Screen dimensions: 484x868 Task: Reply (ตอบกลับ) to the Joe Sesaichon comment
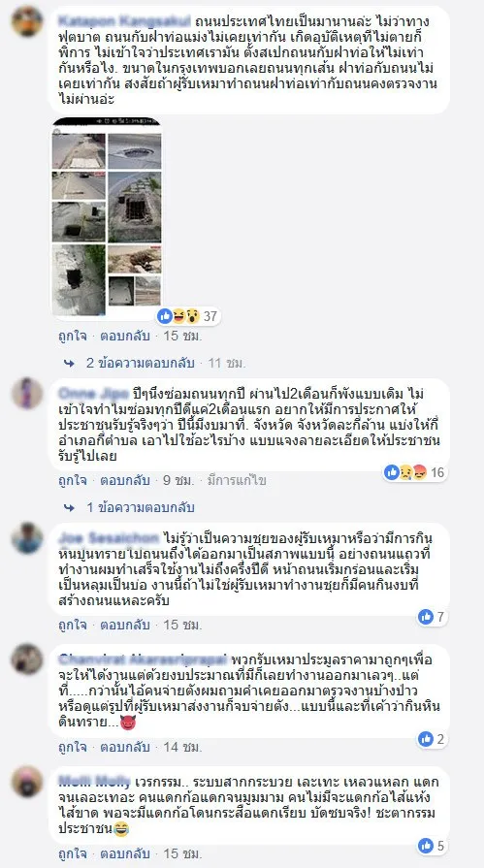tap(124, 625)
